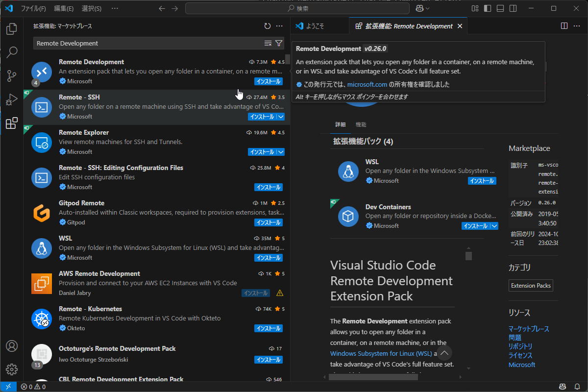
Task: Open the 選択(S) menu
Action: pos(92,8)
